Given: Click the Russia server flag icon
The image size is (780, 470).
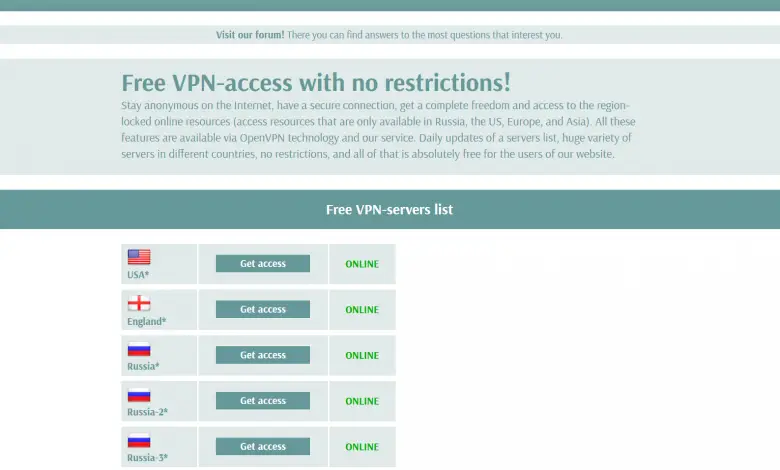Looking at the screenshot, I should 139,349.
